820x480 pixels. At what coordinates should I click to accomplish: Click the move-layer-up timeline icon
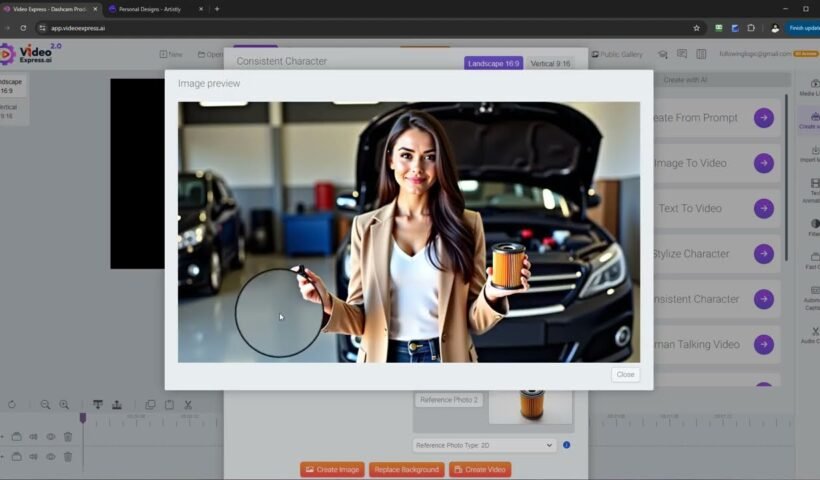[x=117, y=405]
